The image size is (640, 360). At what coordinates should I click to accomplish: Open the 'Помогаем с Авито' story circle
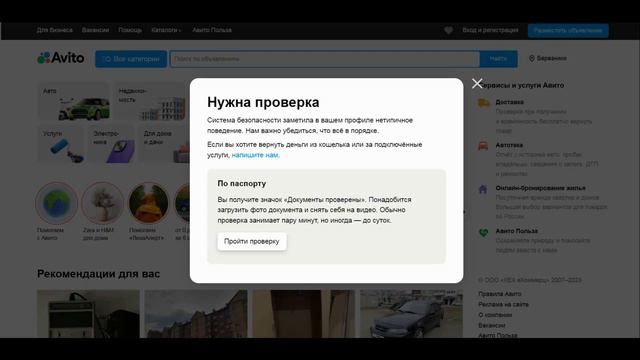[x=56, y=203]
